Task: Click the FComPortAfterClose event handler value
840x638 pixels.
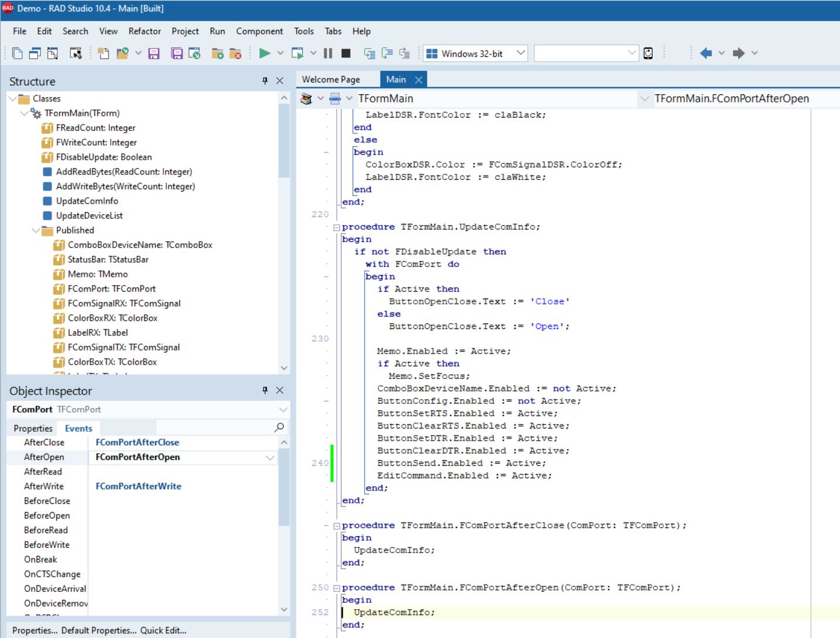Action: click(x=138, y=443)
